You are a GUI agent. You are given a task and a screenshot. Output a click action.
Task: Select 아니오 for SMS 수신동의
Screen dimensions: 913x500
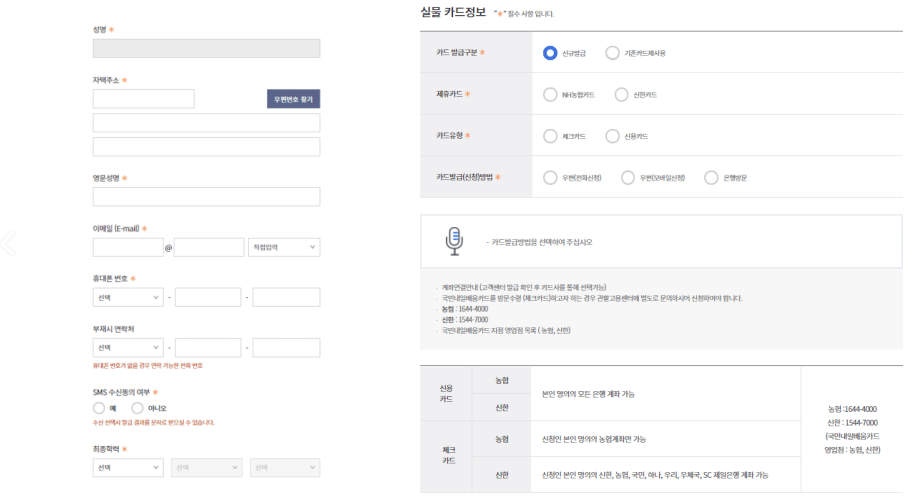(137, 408)
